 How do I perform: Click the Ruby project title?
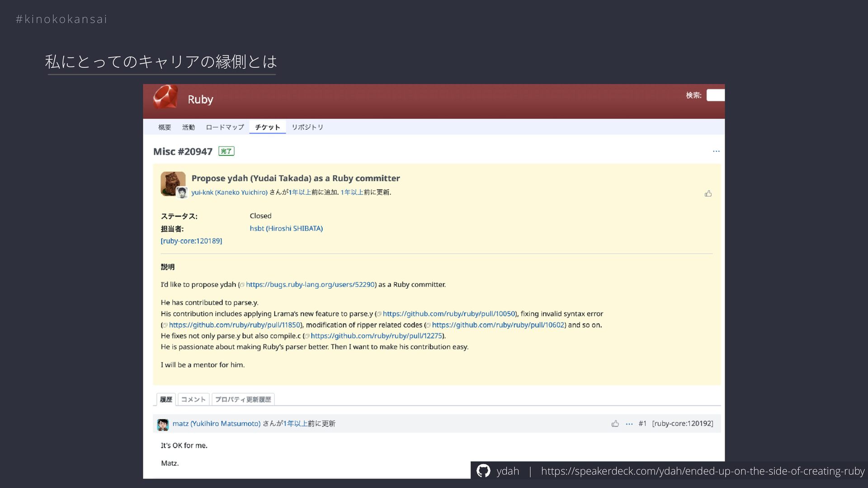coord(200,99)
